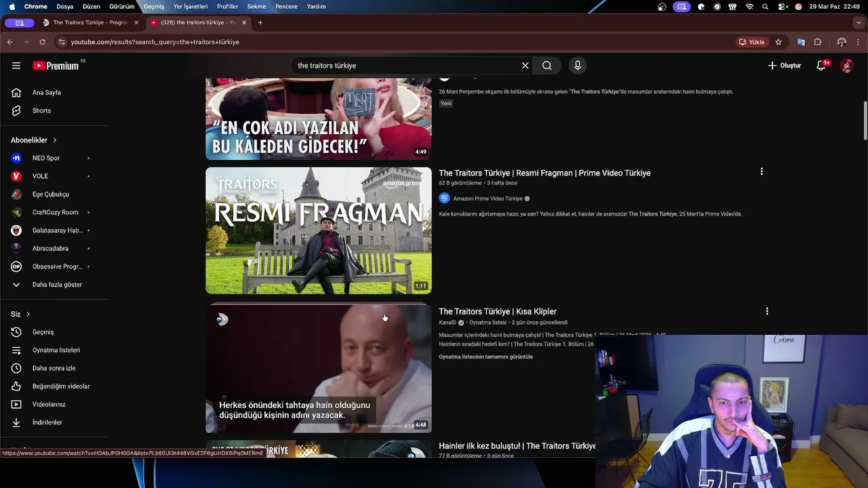The height and width of the screenshot is (488, 868).
Task: Open a new browser tab
Action: pyautogui.click(x=260, y=22)
